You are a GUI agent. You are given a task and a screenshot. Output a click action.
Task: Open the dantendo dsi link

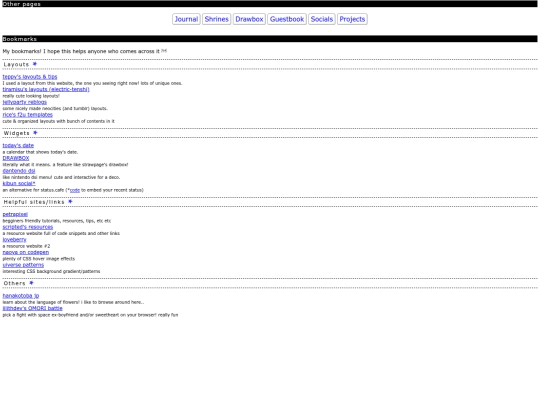pos(19,171)
